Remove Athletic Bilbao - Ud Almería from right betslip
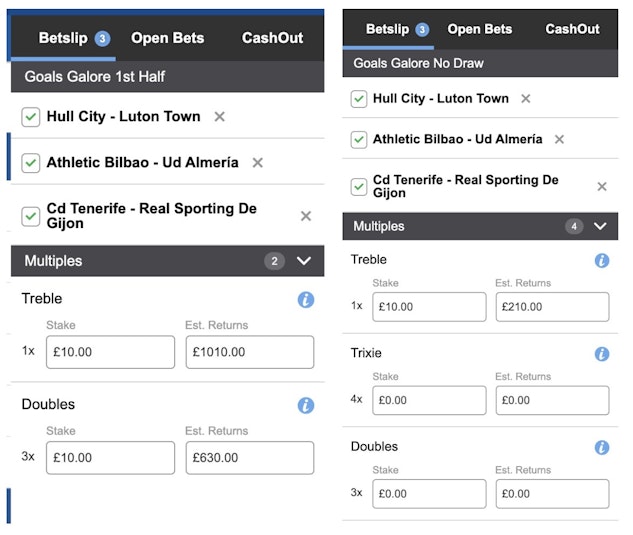 pyautogui.click(x=559, y=140)
